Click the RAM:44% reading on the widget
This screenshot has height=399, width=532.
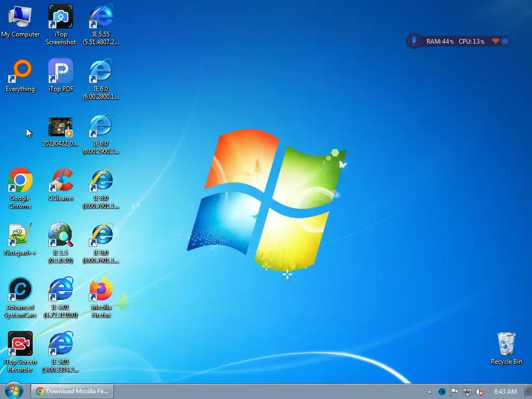pos(440,42)
